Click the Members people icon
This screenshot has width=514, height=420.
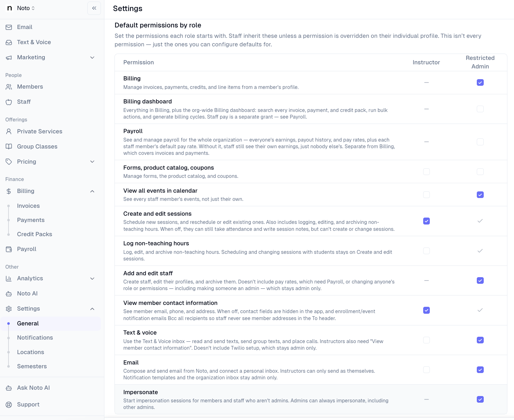coord(9,87)
